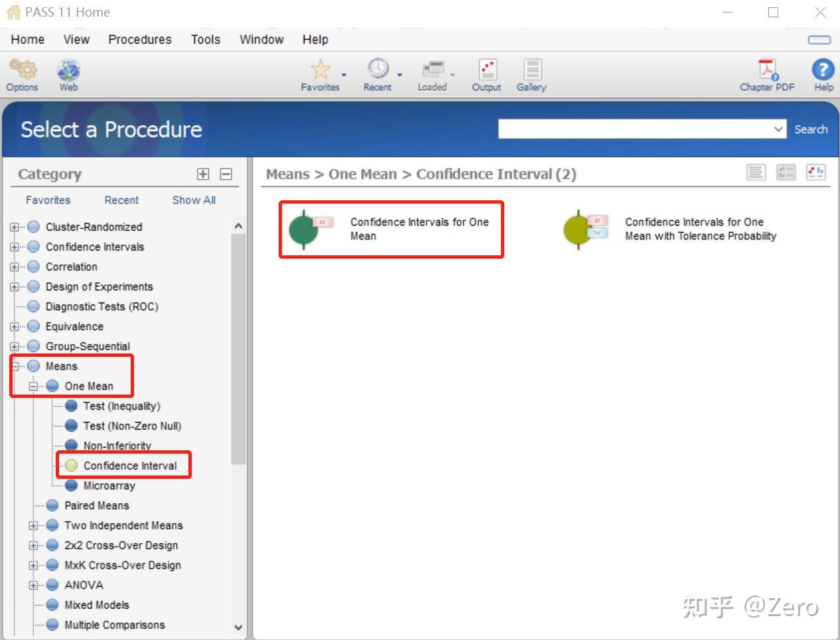Viewport: 840px width, 640px height.
Task: Click the Diagnostic Tests (ROC) node icon
Action: click(34, 306)
